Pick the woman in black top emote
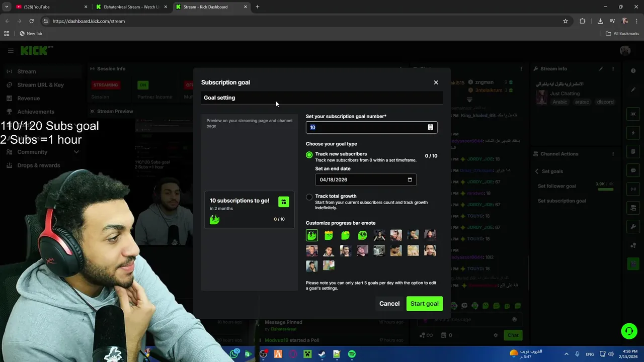Viewport: 644px width, 362px height. click(379, 235)
